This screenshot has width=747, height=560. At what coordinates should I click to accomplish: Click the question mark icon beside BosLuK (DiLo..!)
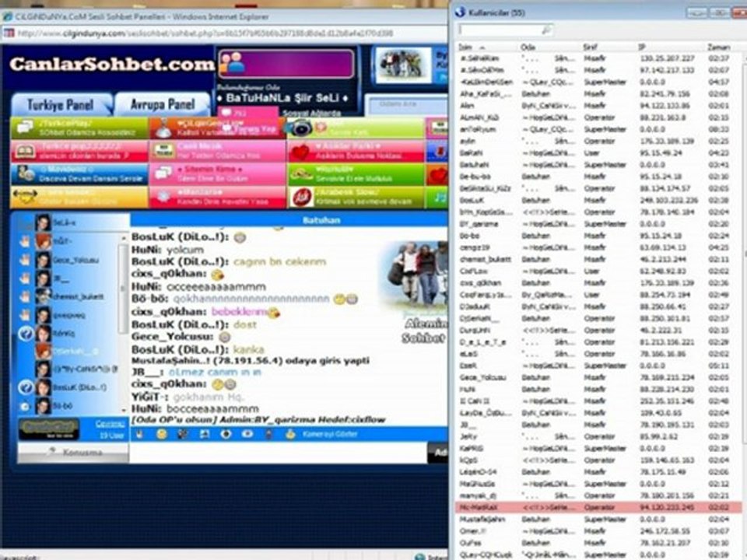[25, 387]
